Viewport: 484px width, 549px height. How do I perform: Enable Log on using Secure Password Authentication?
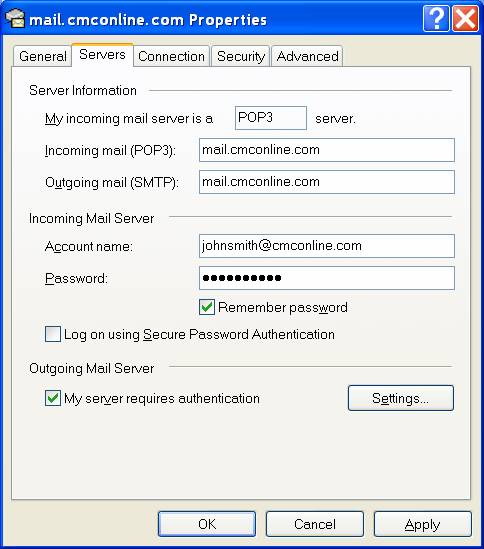pyautogui.click(x=53, y=334)
